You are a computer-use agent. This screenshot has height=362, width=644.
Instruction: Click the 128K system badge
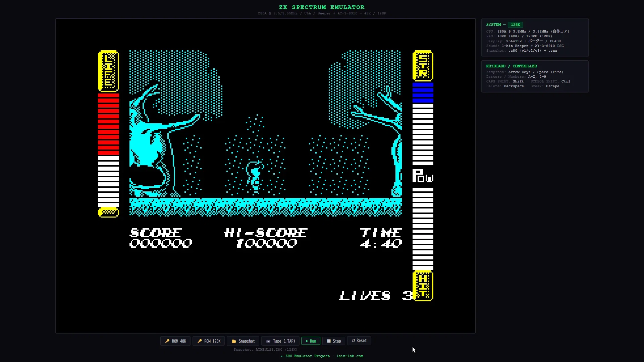click(515, 25)
